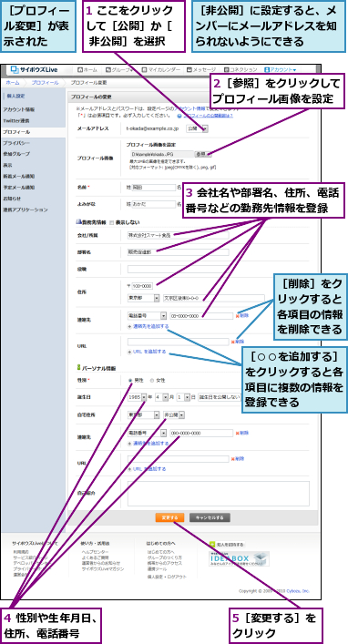The width and height of the screenshot is (348, 644).
Task: Click the profile image file path field
Action: [x=162, y=155]
